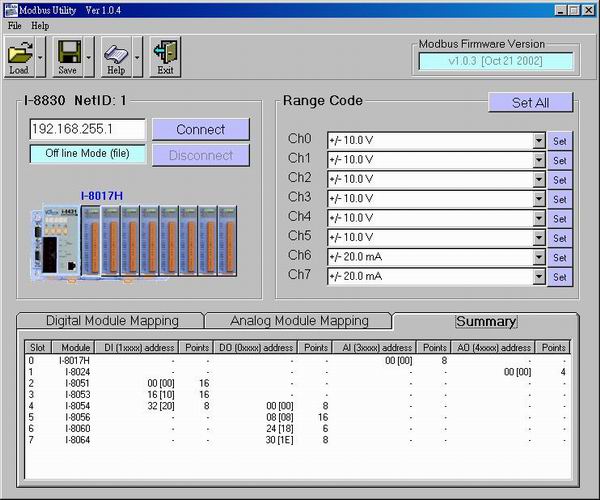This screenshot has width=600, height=500.
Task: Click the DI address value 16 [10]
Action: 161,394
